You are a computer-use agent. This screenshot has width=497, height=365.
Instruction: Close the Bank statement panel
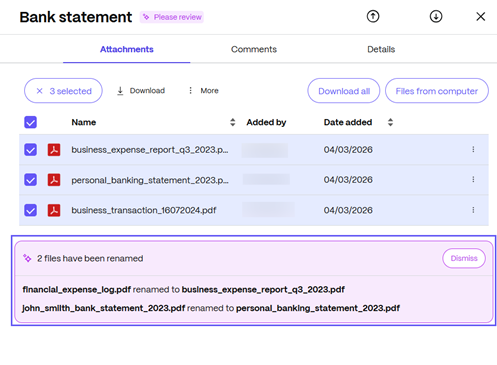coord(480,16)
